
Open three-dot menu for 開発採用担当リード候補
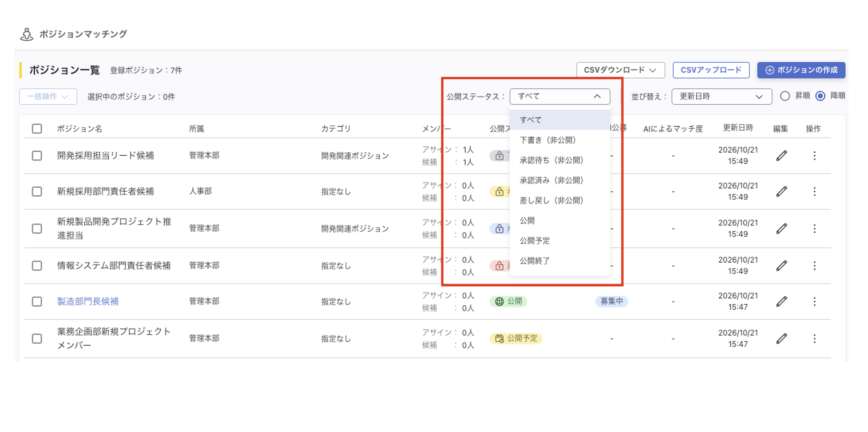point(815,156)
